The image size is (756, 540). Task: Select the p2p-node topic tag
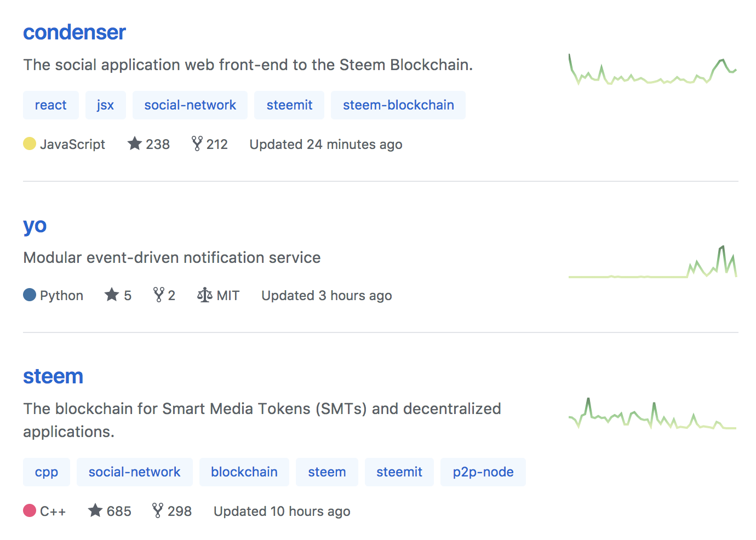click(x=483, y=472)
